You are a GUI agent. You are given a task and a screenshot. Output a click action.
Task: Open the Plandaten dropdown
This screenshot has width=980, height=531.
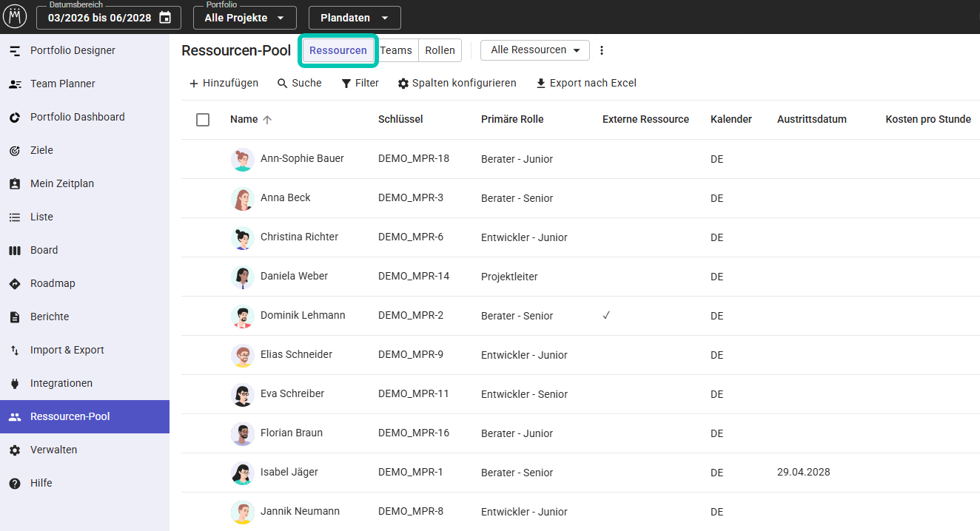click(x=355, y=18)
